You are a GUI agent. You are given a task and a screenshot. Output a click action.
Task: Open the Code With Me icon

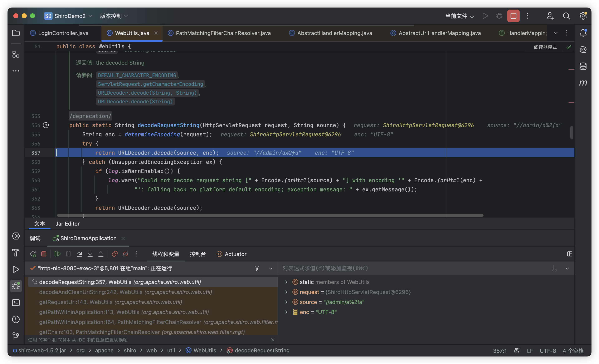(x=550, y=16)
